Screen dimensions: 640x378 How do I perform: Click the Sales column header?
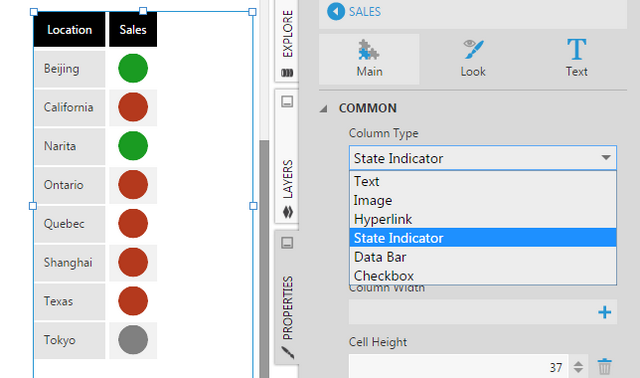point(133,29)
